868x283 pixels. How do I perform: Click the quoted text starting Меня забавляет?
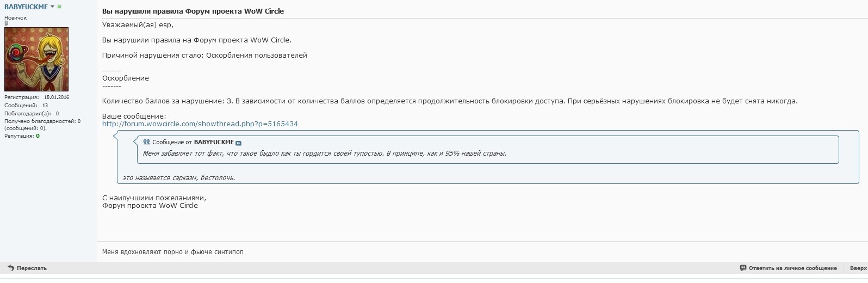tap(325, 153)
